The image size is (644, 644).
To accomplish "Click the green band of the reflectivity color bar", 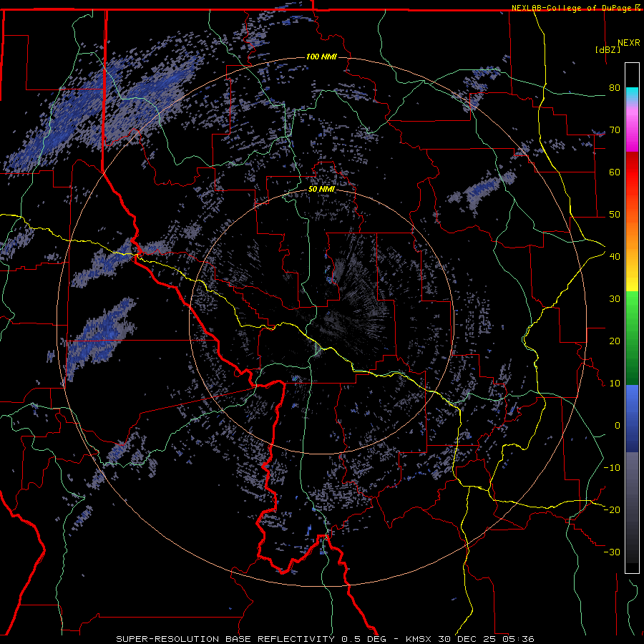I will (x=632, y=338).
